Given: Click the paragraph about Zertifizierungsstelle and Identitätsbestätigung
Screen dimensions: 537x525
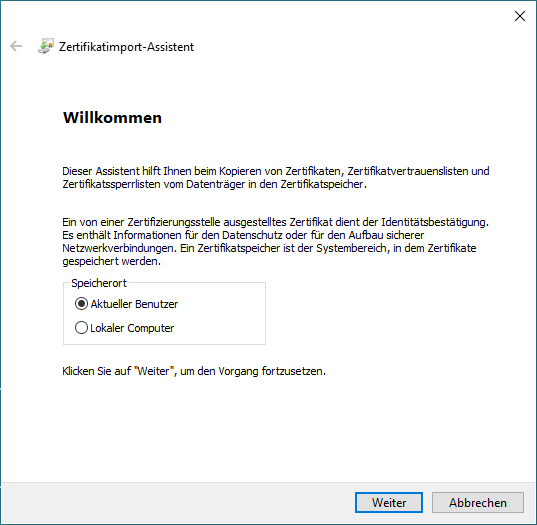Looking at the screenshot, I should (x=275, y=241).
